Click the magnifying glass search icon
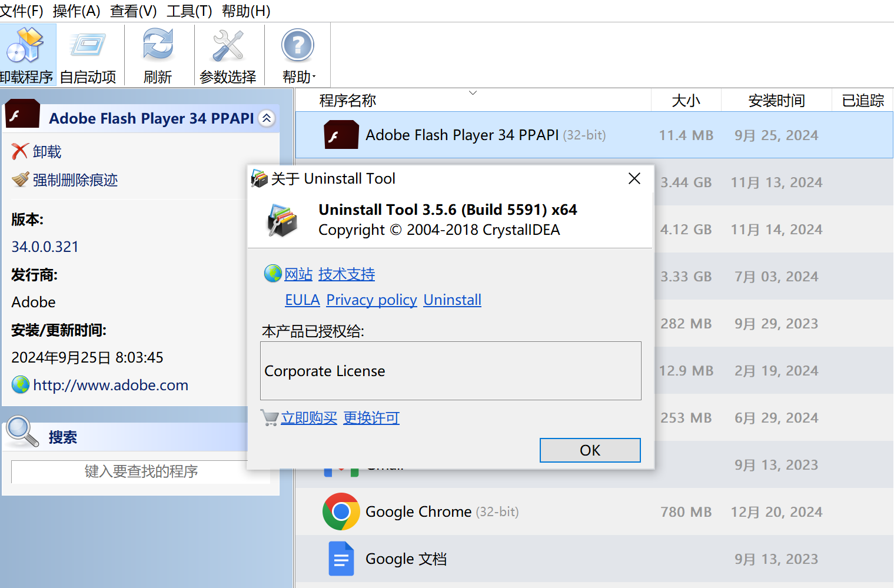Screen dimensions: 894x588 pyautogui.click(x=22, y=431)
